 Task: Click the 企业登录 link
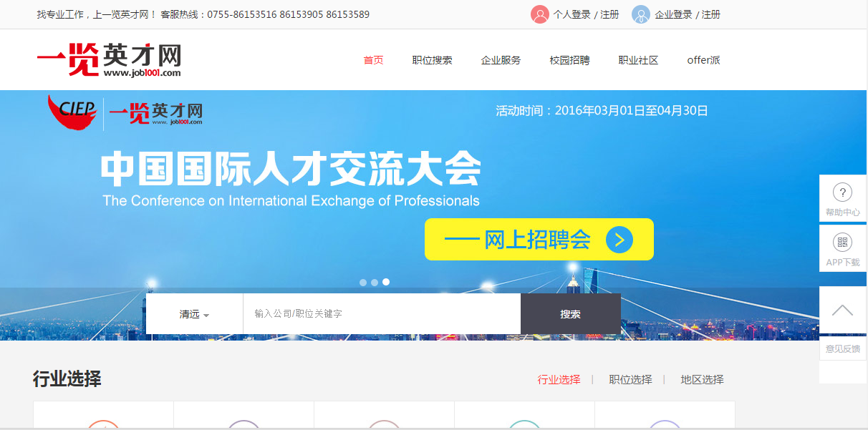point(673,14)
